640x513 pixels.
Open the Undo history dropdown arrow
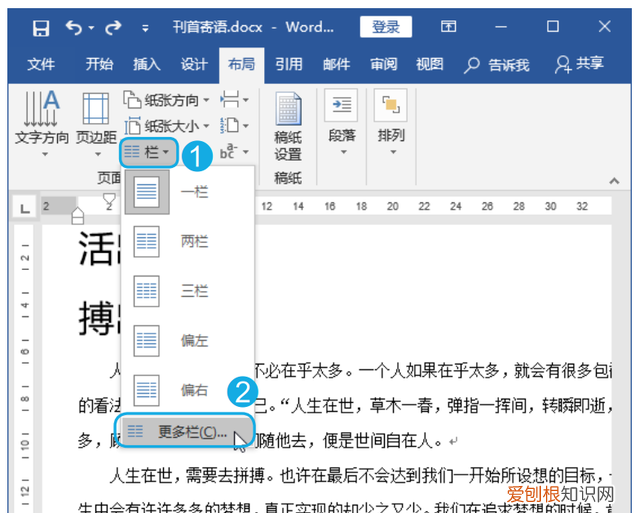click(x=91, y=28)
